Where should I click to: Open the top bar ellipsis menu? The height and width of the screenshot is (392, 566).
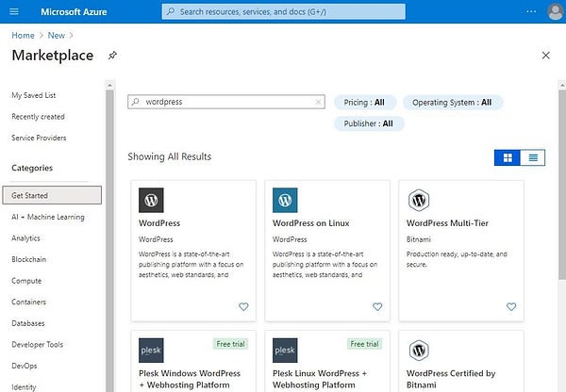pyautogui.click(x=531, y=11)
